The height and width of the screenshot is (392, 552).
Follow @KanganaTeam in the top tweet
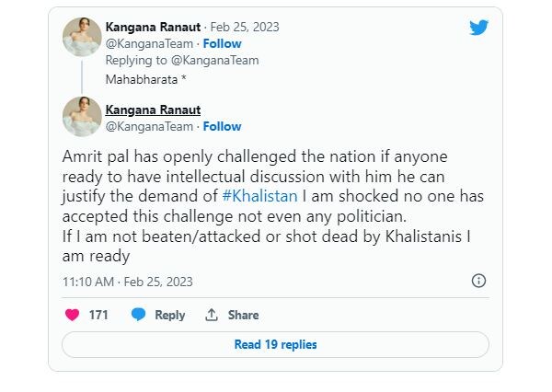pyautogui.click(x=222, y=43)
